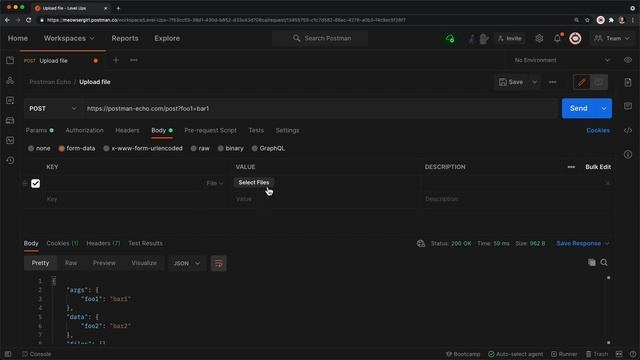Open the POST method dropdown
Viewport: 640px width, 360px height.
click(52, 109)
